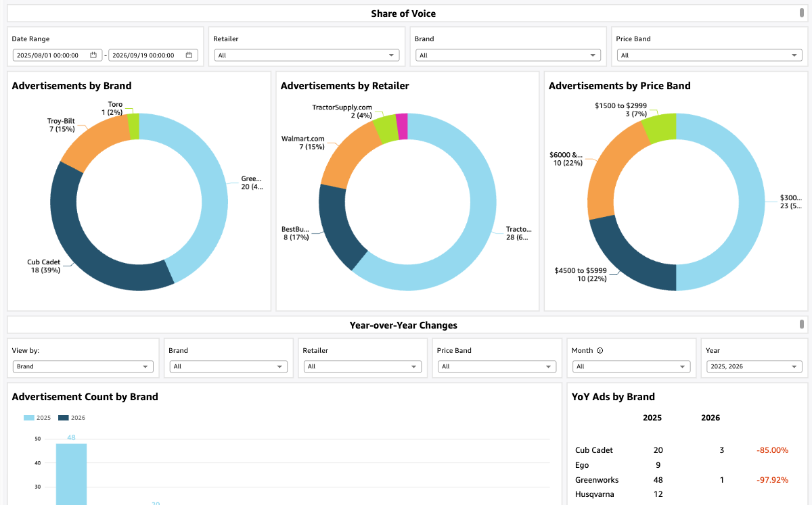The height and width of the screenshot is (505, 812).
Task: Open the Price Band dropdown at top
Action: pyautogui.click(x=709, y=55)
